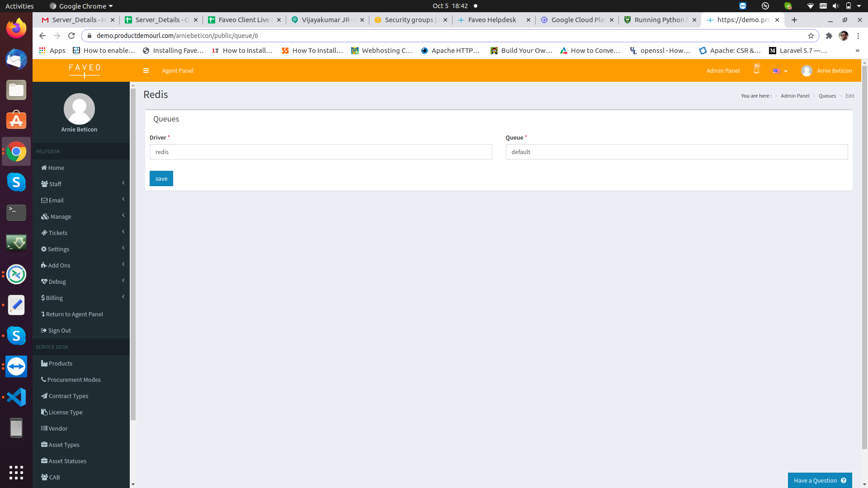Click the Arnie Beticon sidebar avatar
This screenshot has width=868, height=488.
79,109
